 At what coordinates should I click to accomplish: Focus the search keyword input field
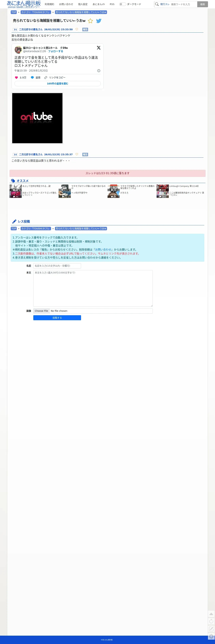point(183,4)
